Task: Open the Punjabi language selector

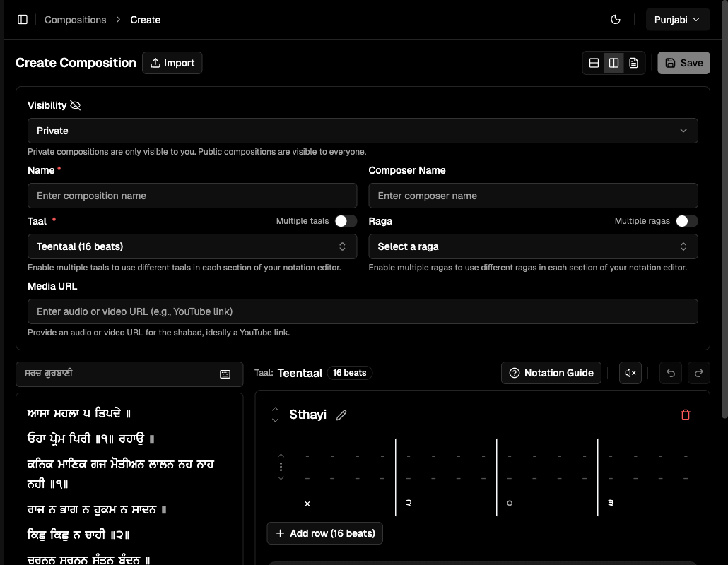Action: click(677, 19)
